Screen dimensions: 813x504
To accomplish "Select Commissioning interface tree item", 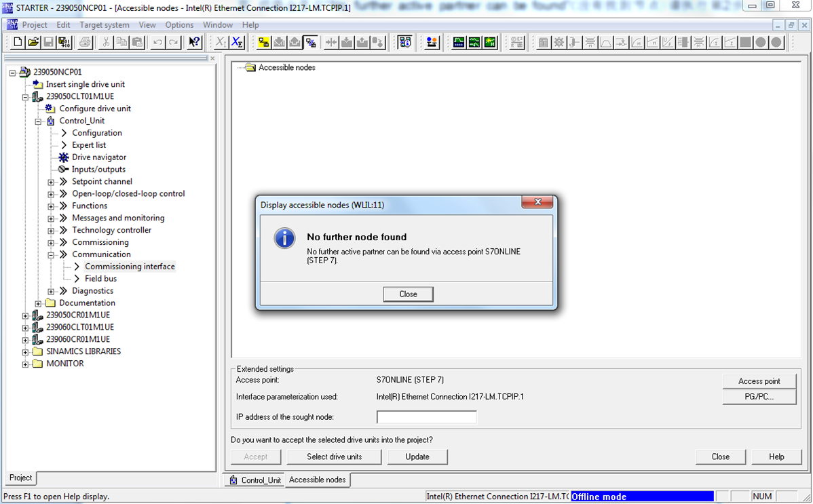I will (130, 267).
